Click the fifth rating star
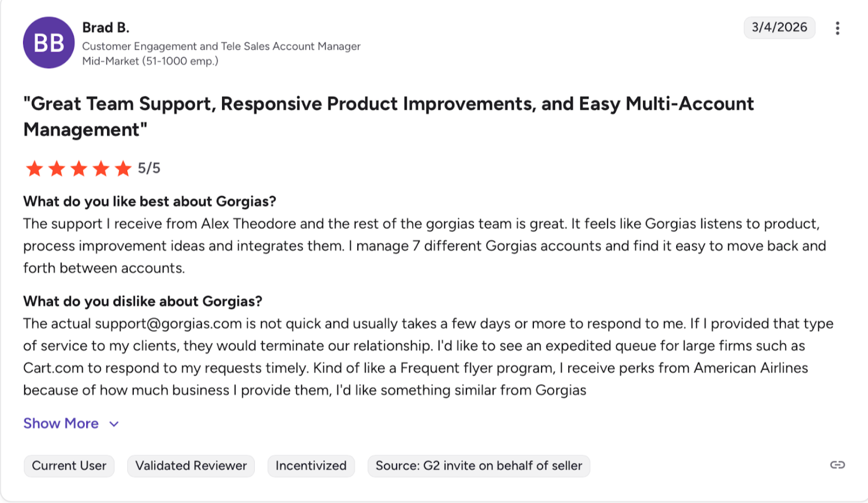 [x=123, y=169]
